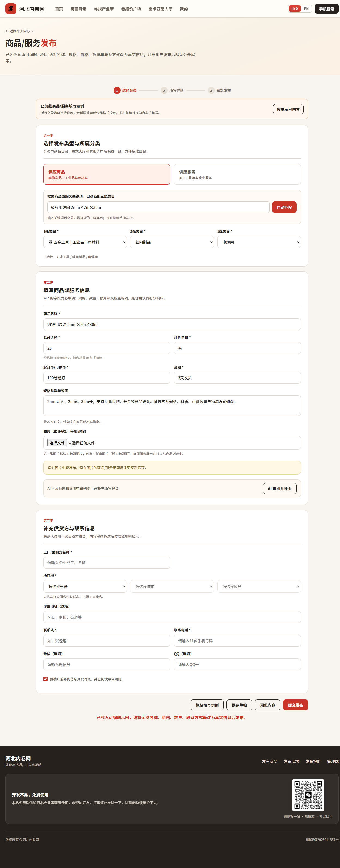The image size is (340, 868).
Task: Click the 计价单位 input field
Action: tap(237, 348)
